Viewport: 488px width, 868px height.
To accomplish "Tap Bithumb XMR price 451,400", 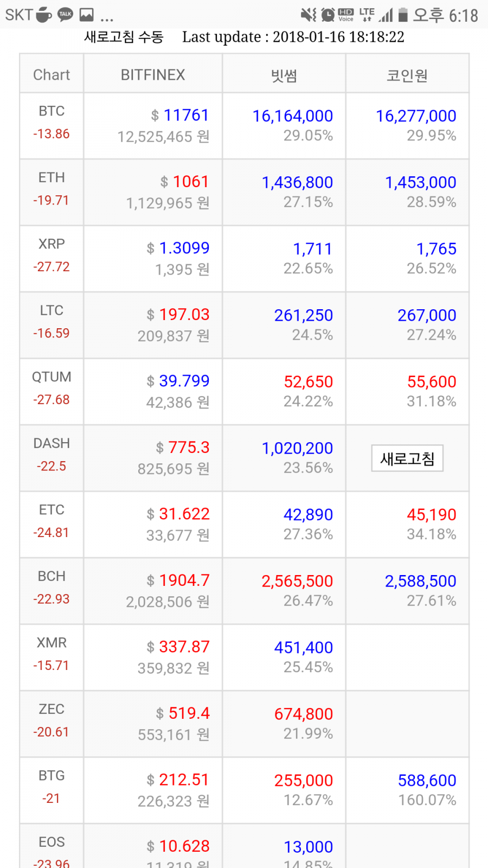I will tap(304, 647).
